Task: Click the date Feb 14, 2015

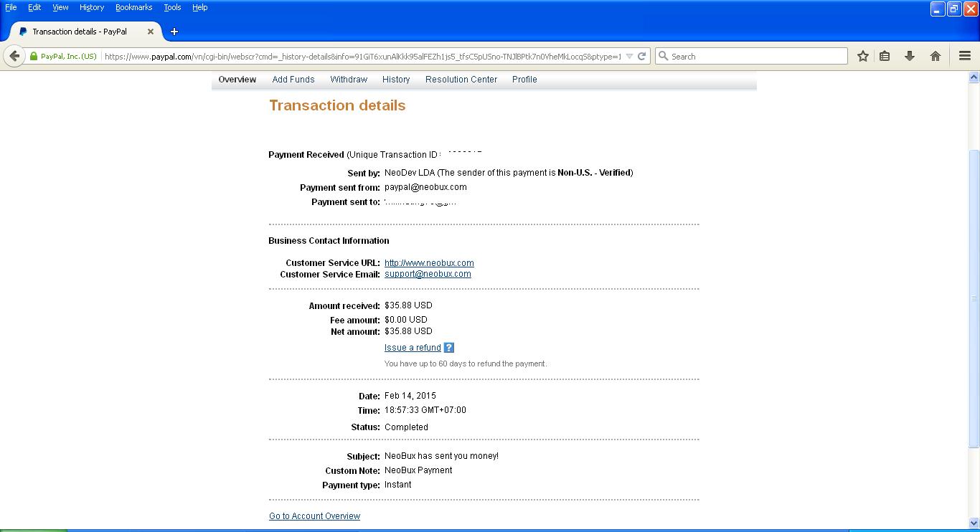Action: (x=410, y=396)
